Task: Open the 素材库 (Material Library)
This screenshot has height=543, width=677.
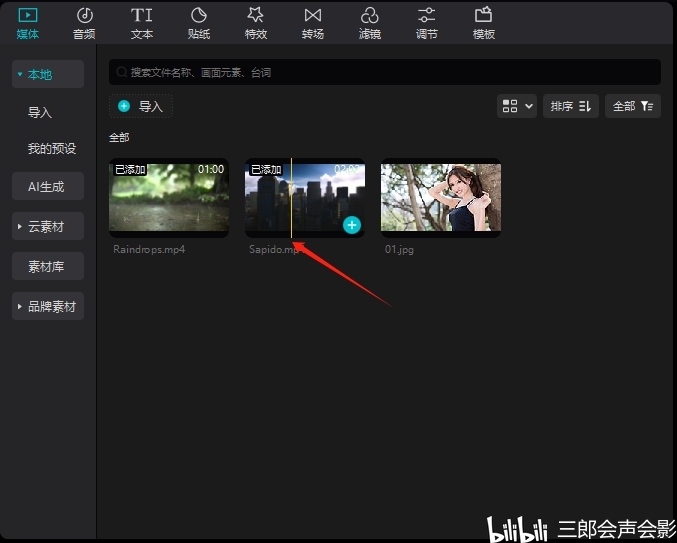Action: pyautogui.click(x=48, y=266)
